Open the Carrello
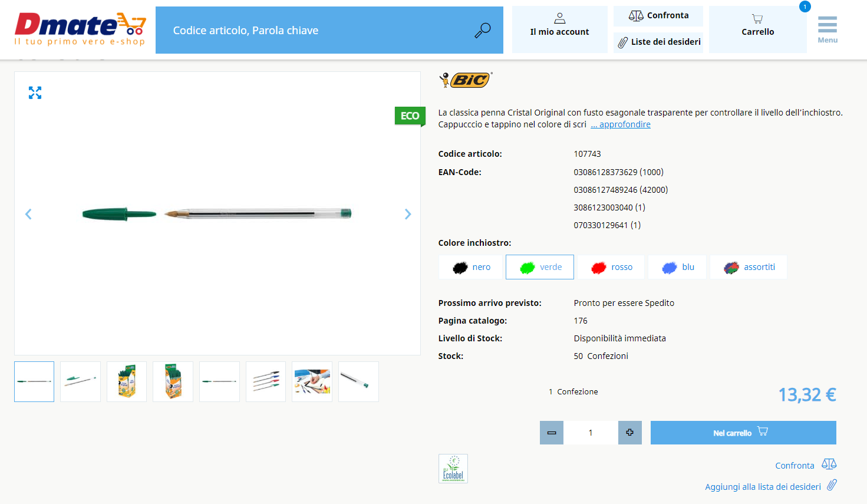867x504 pixels. 758,29
